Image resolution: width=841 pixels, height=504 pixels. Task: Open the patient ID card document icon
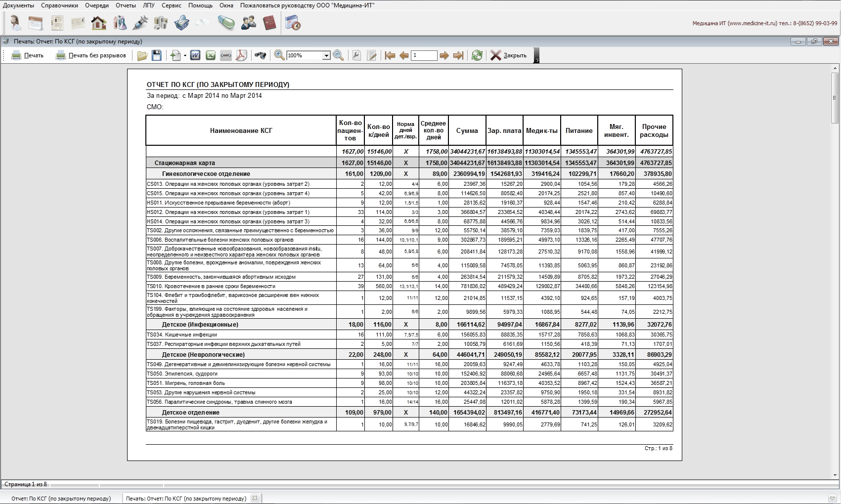click(57, 23)
